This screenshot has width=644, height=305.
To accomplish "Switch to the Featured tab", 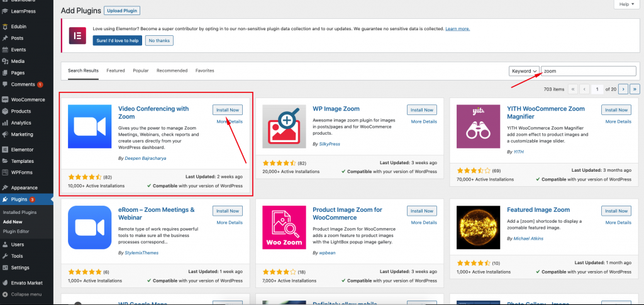I will pyautogui.click(x=116, y=70).
